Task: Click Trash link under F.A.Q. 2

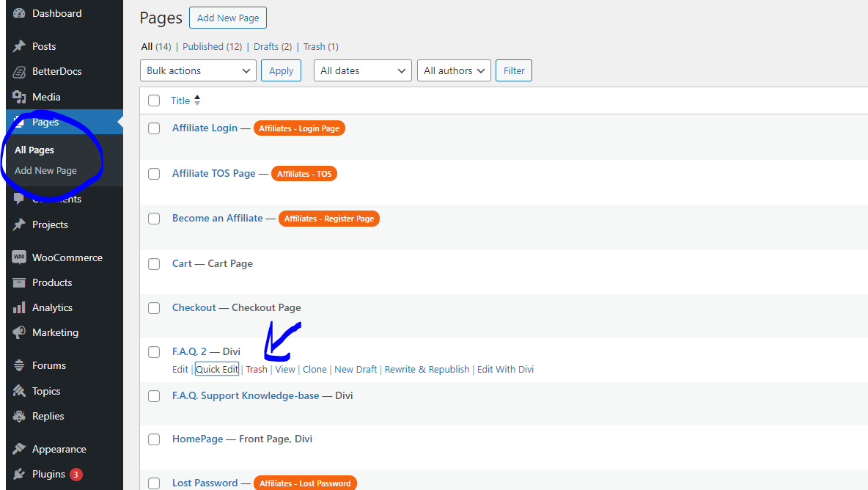Action: (257, 369)
